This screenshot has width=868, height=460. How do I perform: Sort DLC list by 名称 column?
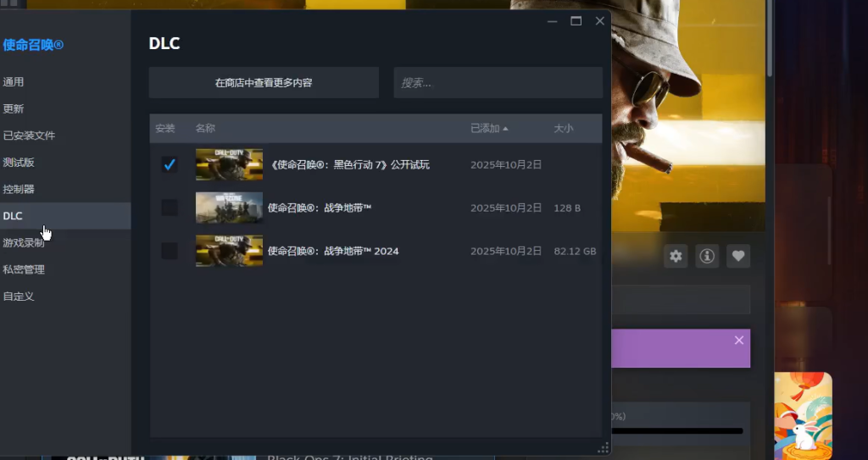pyautogui.click(x=205, y=129)
